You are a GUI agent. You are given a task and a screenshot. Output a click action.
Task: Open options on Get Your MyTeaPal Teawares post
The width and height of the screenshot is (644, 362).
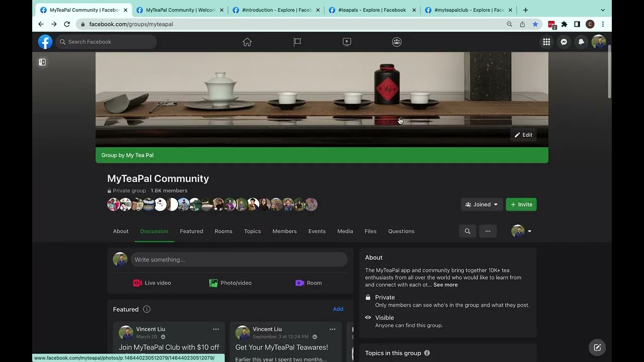click(x=333, y=329)
